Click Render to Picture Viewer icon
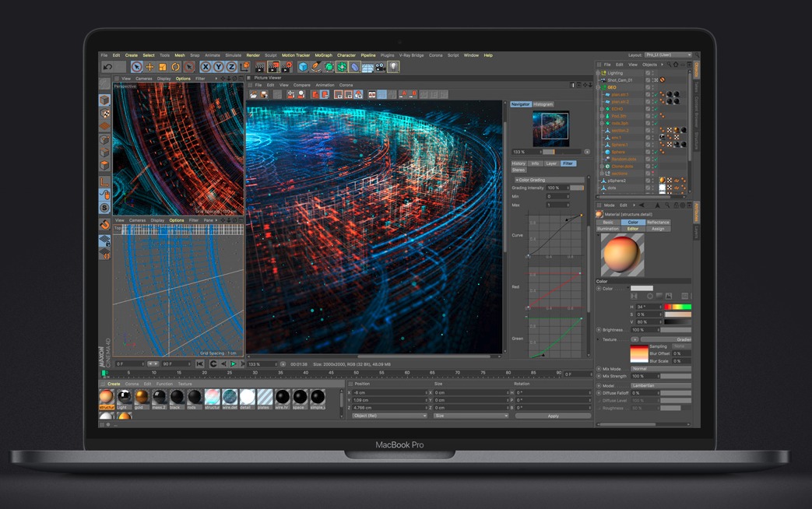Screen dimensions: 812x509 pyautogui.click(x=273, y=67)
